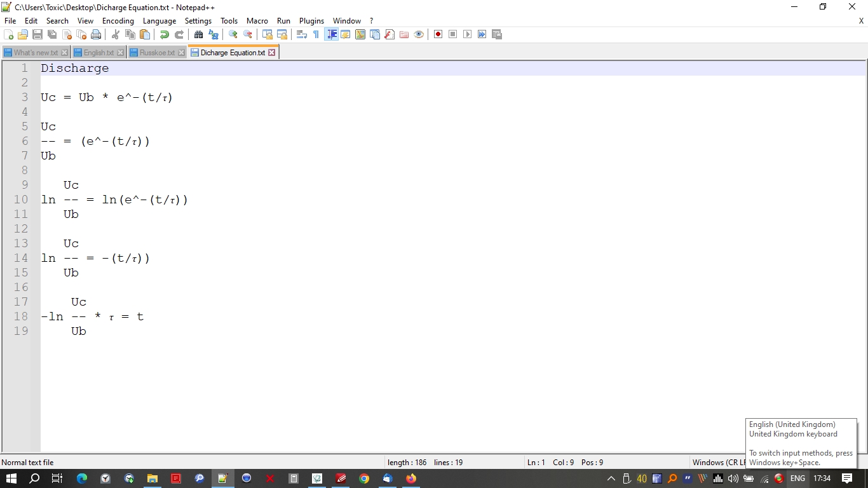Close the Dicharge Equation.txt tab
This screenshot has width=868, height=488.
(272, 53)
